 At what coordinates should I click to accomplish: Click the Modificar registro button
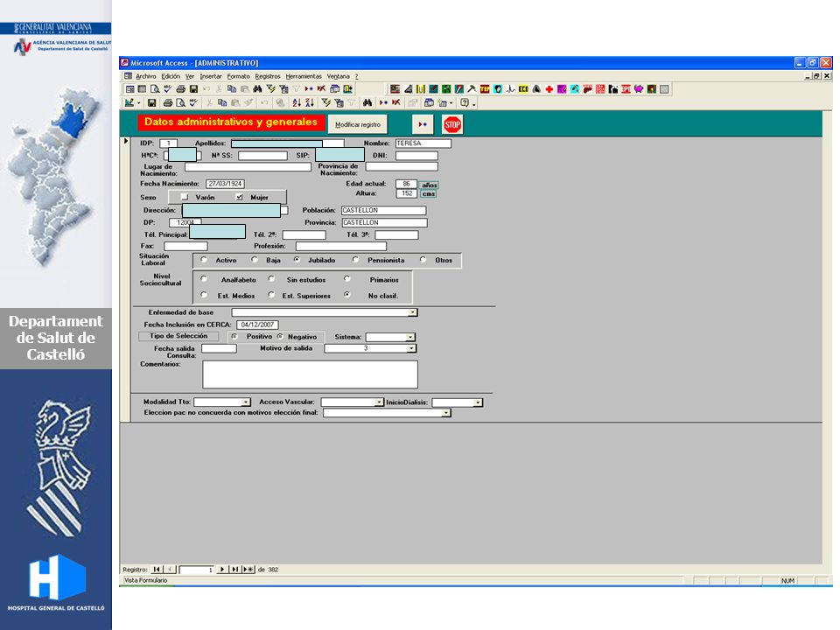tap(357, 124)
